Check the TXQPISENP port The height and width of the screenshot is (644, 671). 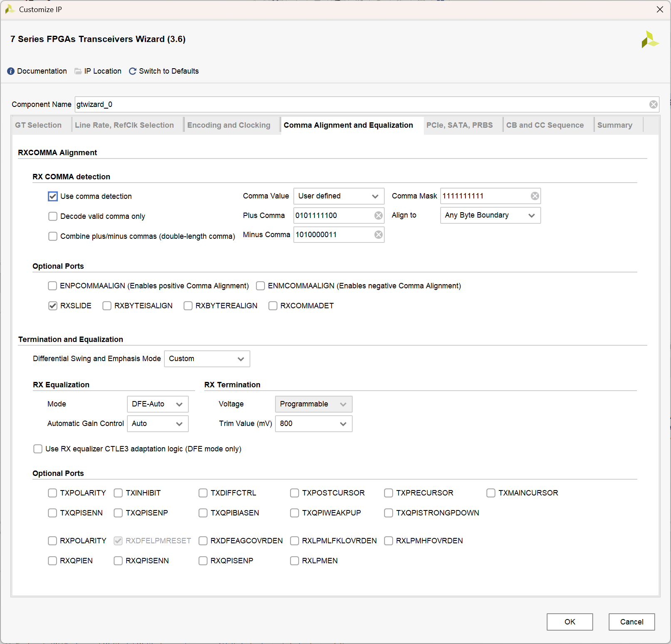click(118, 513)
